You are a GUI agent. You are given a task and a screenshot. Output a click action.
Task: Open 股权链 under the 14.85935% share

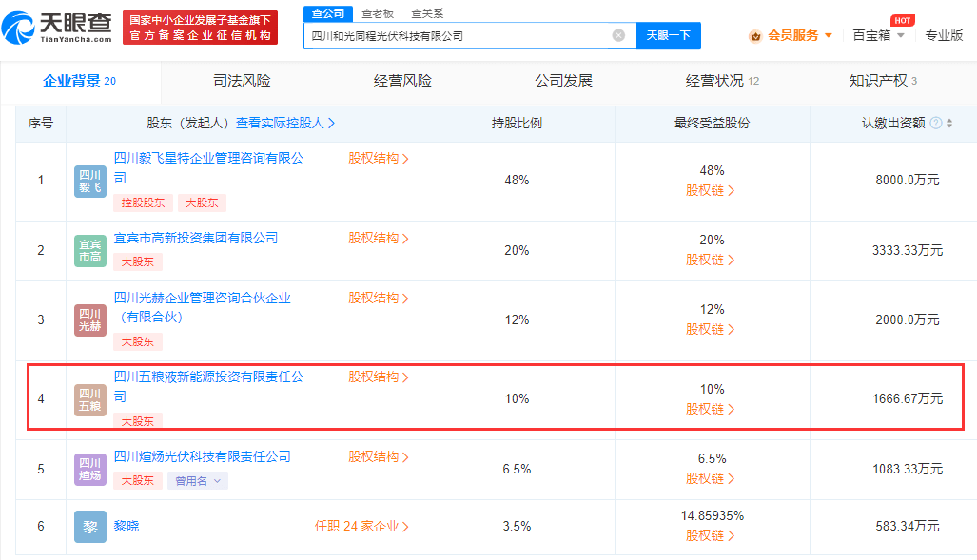click(x=711, y=535)
